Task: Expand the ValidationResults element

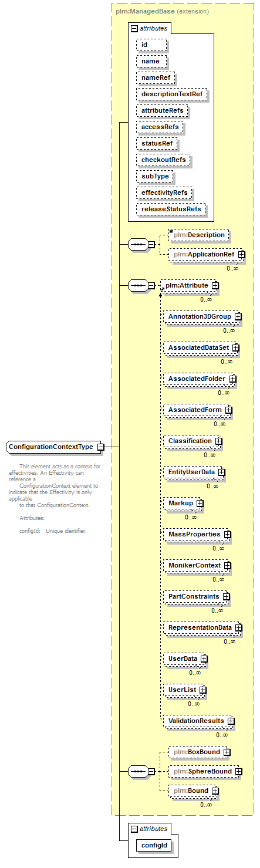Action: click(231, 721)
